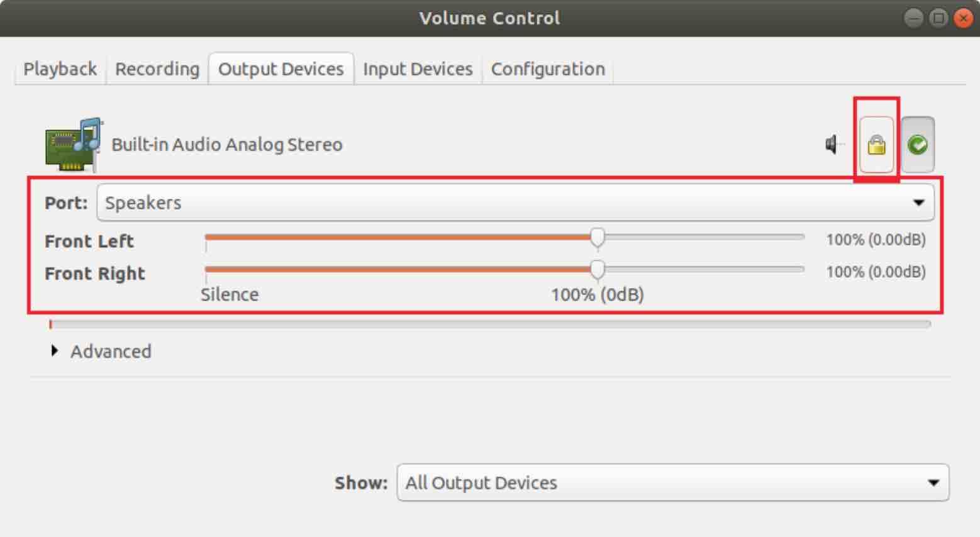
Task: Open the Port Speakers dropdown
Action: (515, 202)
